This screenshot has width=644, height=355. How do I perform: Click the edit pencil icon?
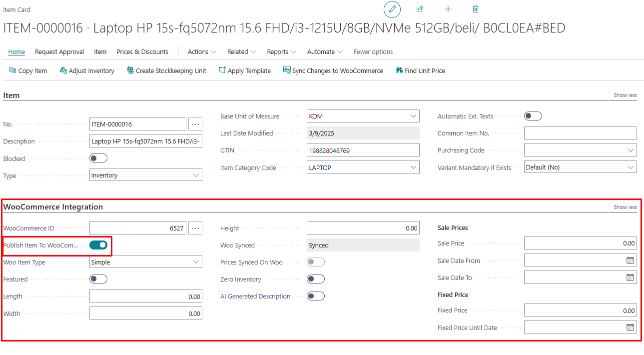[x=392, y=9]
